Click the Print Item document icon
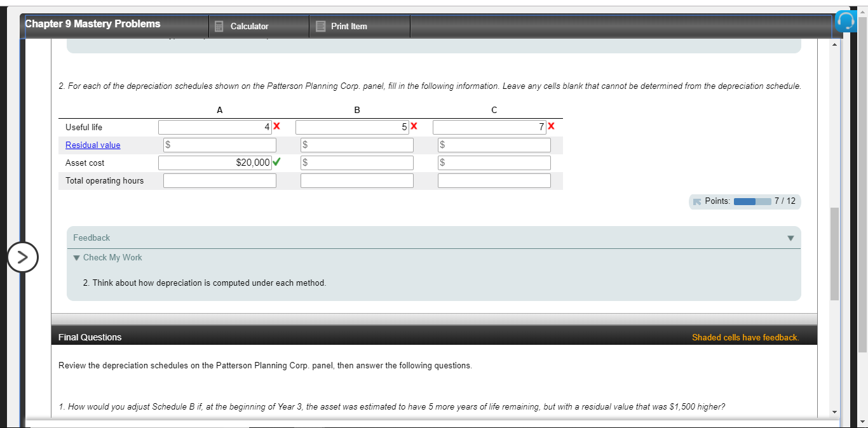The image size is (868, 428). pos(320,26)
